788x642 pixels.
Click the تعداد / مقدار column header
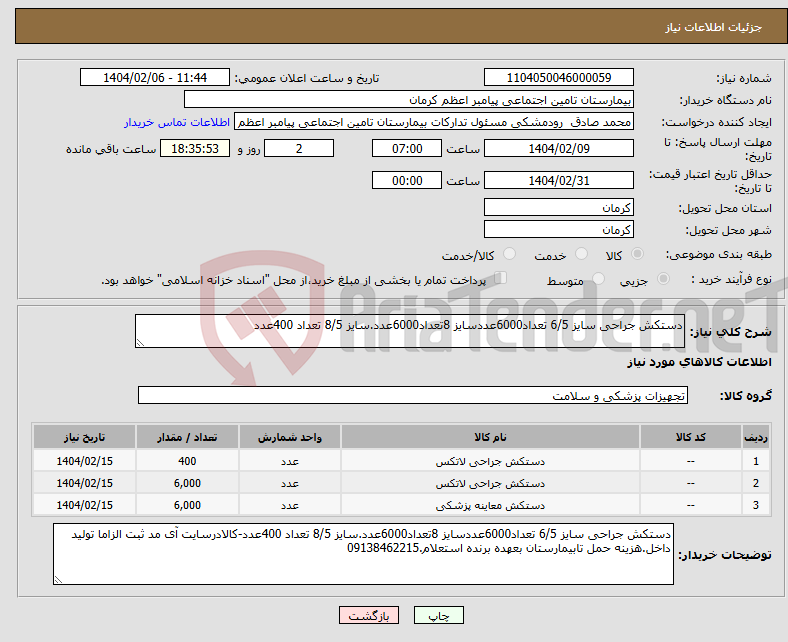click(187, 437)
